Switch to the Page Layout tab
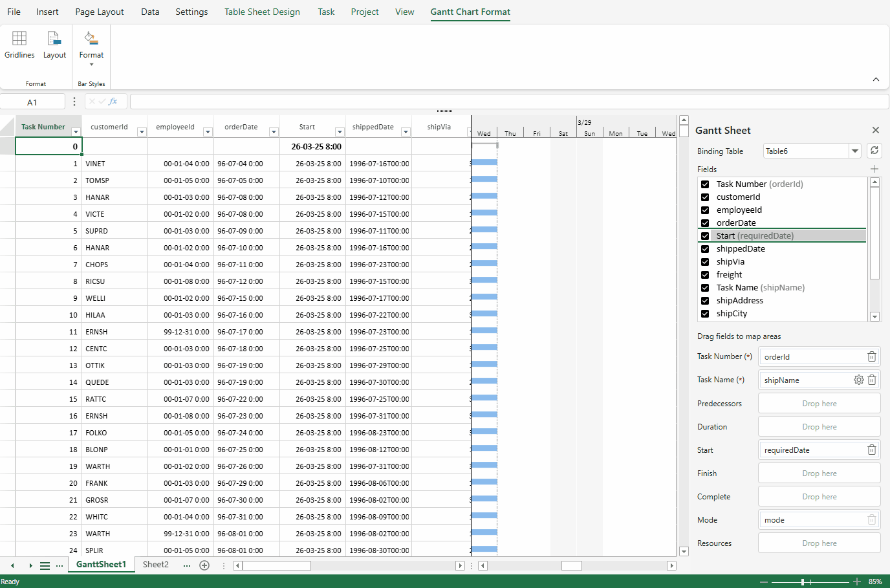This screenshot has width=890, height=588. coord(100,12)
